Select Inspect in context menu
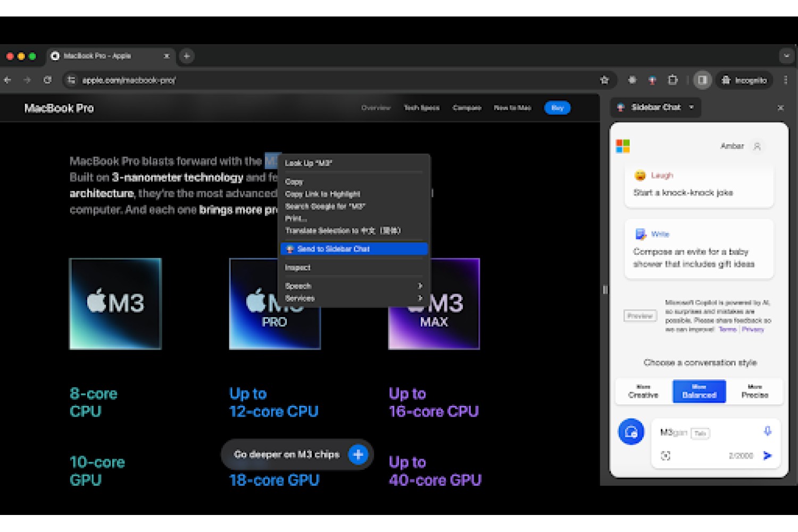The height and width of the screenshot is (532, 798). coord(354,268)
